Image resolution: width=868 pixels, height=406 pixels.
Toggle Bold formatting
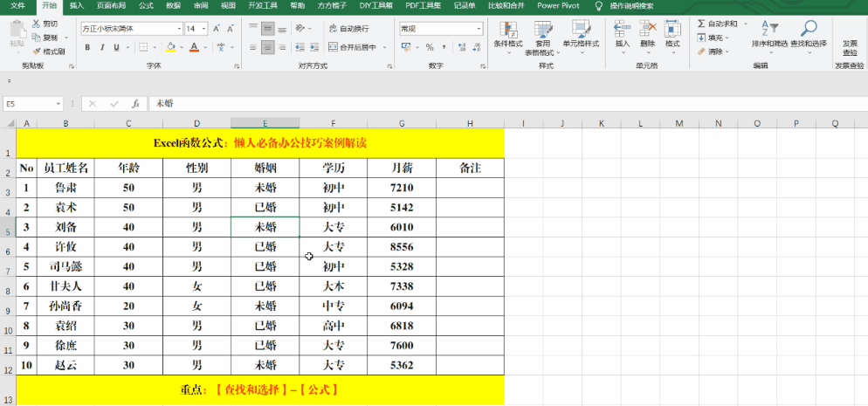87,47
